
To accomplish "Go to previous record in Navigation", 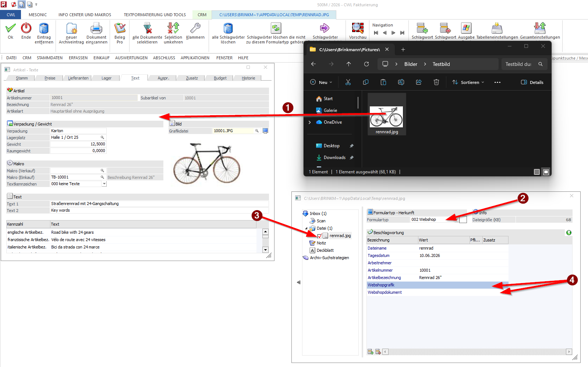I will [385, 33].
